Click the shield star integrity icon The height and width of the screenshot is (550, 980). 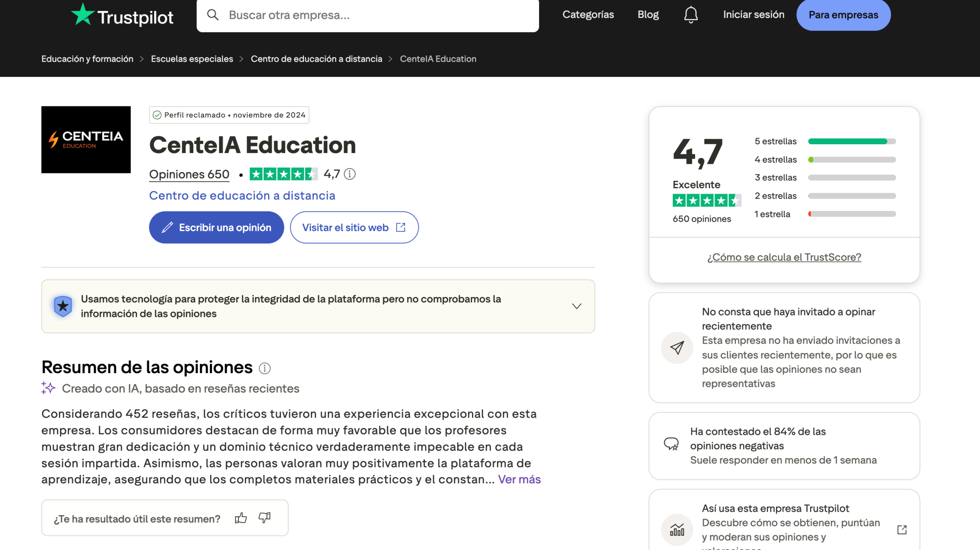(x=63, y=306)
